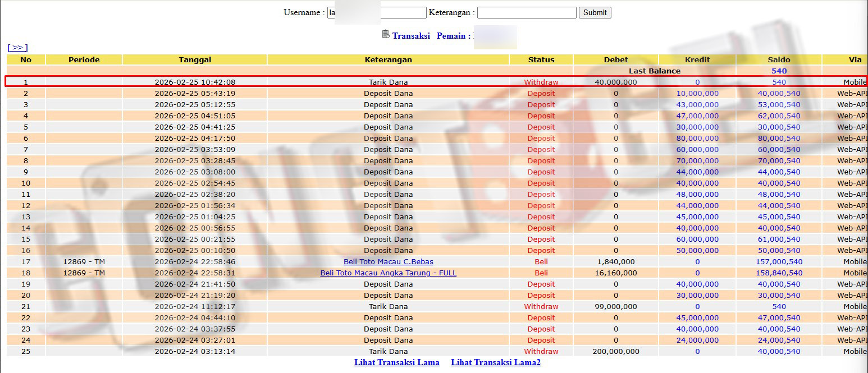The height and width of the screenshot is (373, 868).
Task: Open Beli Toto Macau Angka Tarung - FULL
Action: [388, 273]
